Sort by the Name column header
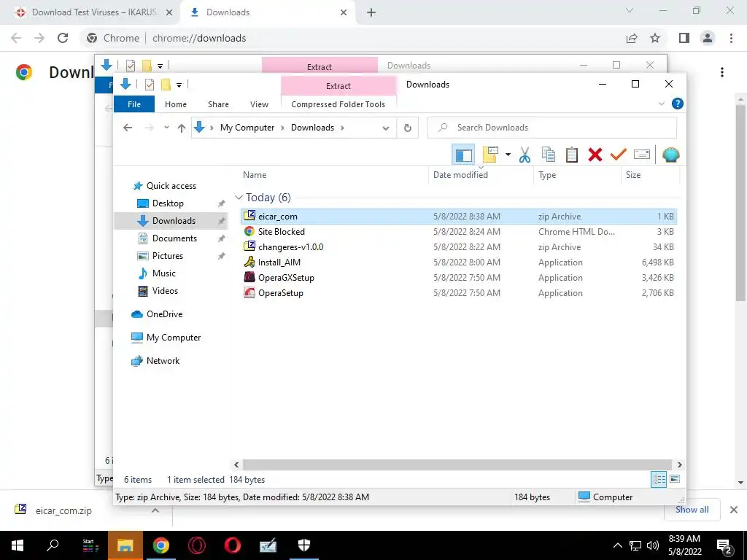This screenshot has height=560, width=747. pos(255,175)
